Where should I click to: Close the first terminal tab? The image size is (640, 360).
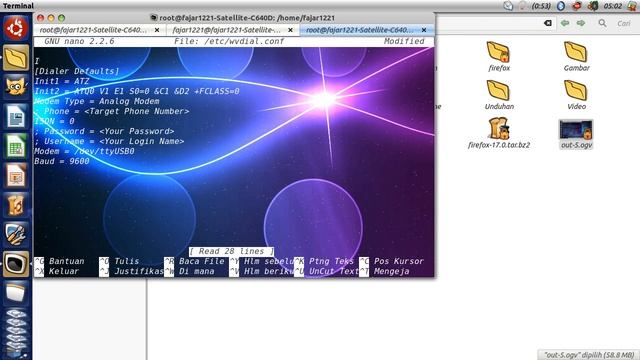pos(157,30)
